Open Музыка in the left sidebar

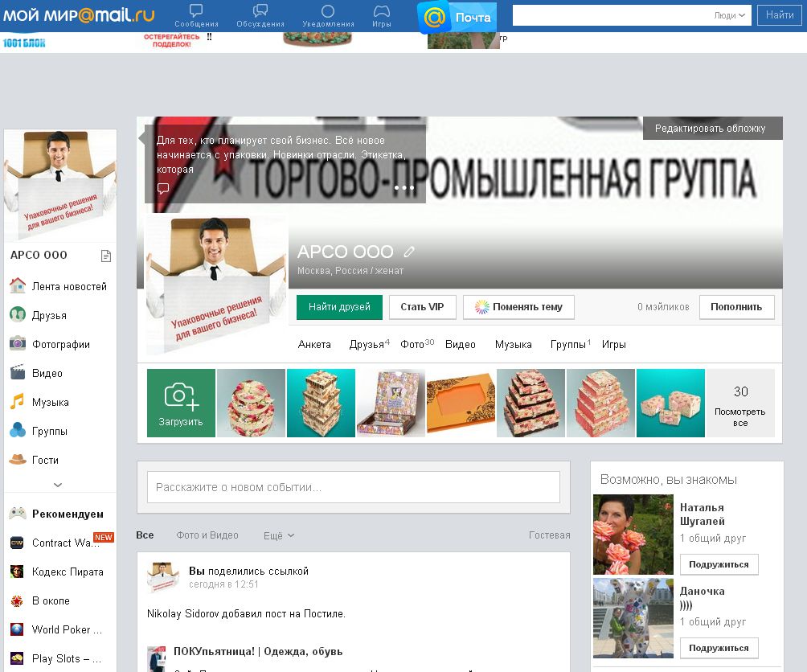[50, 402]
